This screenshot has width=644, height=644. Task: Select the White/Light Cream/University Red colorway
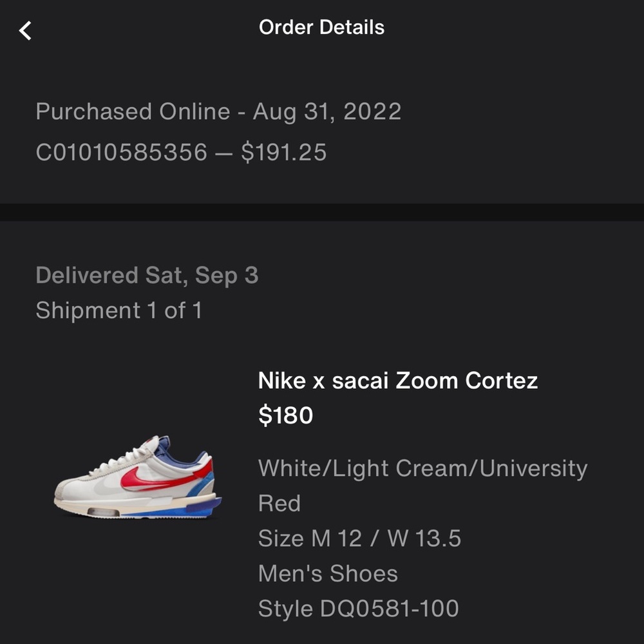(x=422, y=468)
